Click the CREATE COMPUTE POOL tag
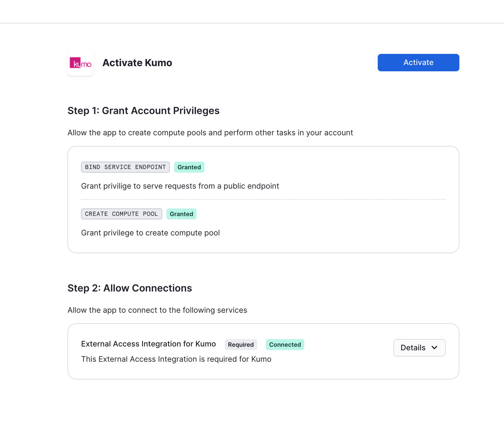The width and height of the screenshot is (504, 448). pos(122,214)
